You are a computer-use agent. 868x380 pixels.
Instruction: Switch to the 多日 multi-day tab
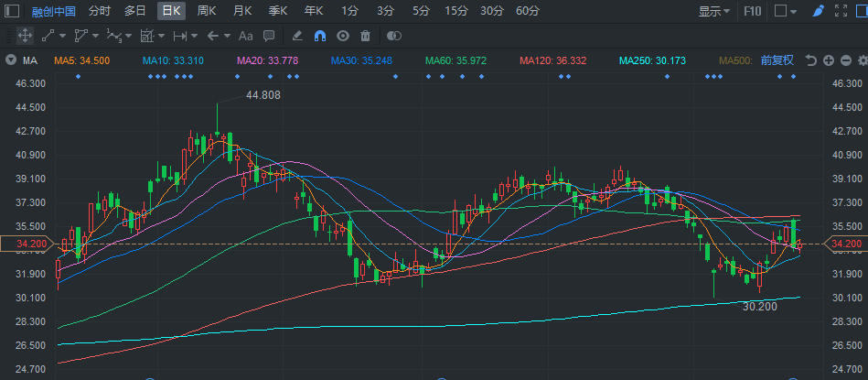[x=135, y=10]
